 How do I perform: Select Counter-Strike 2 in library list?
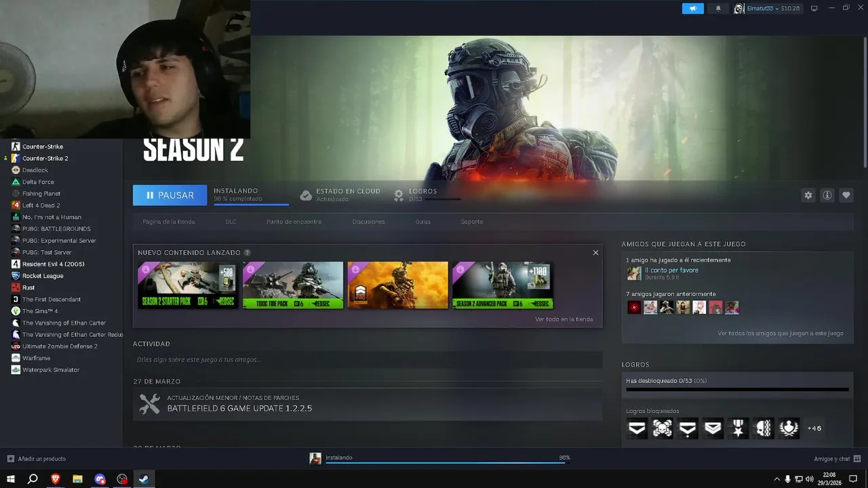(x=45, y=159)
